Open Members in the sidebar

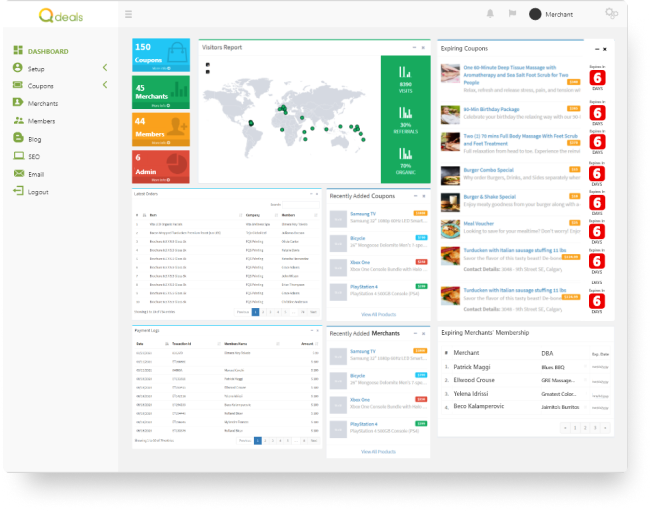[x=41, y=121]
